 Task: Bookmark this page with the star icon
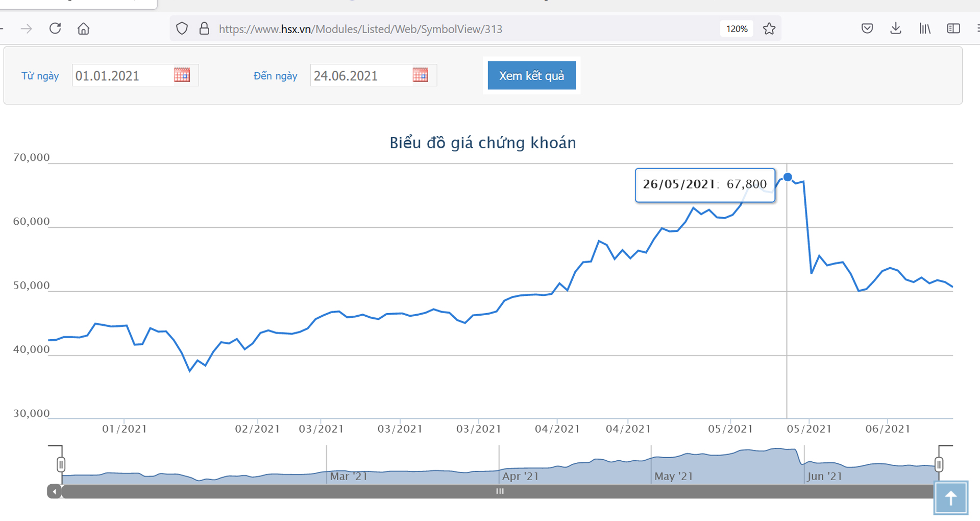pos(769,29)
